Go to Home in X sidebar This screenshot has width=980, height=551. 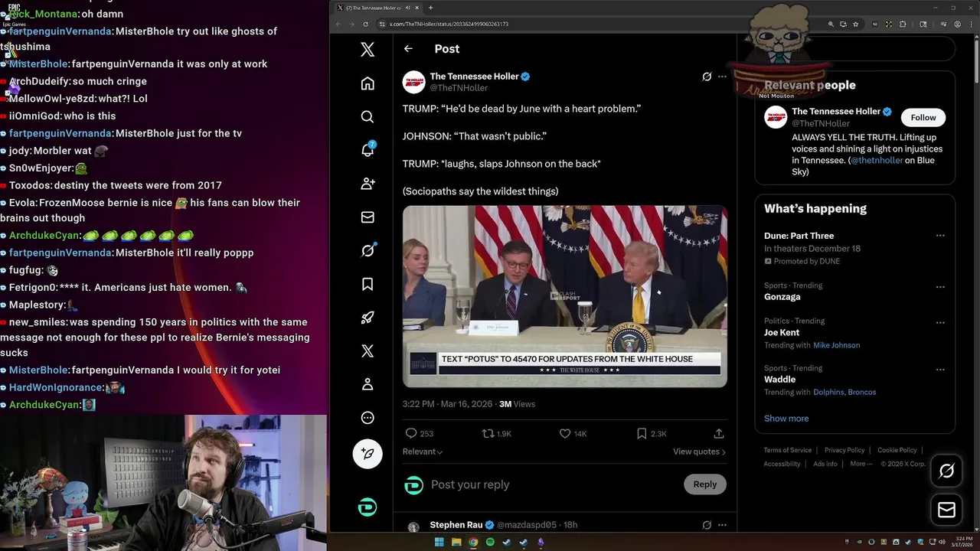coord(367,83)
